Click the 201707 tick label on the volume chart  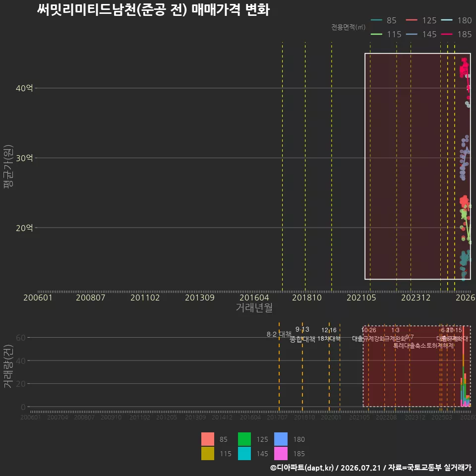point(277,417)
